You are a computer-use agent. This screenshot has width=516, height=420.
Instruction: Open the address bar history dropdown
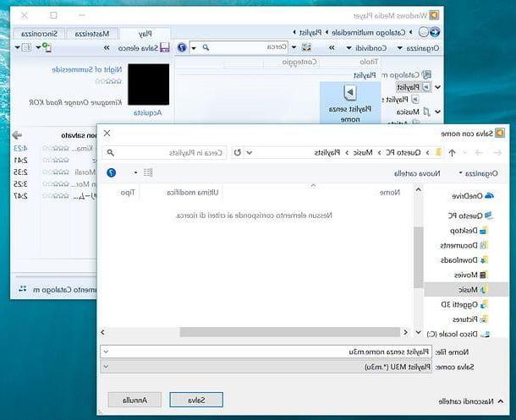pos(249,153)
